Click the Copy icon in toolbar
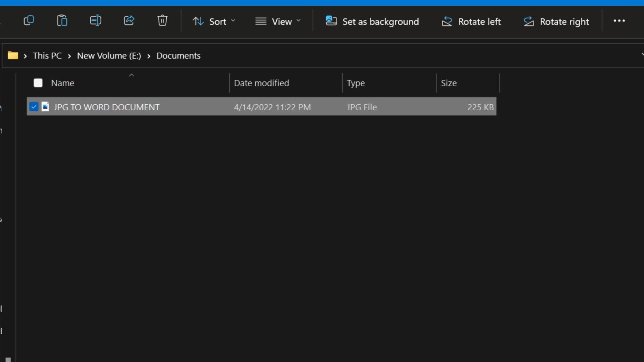This screenshot has height=362, width=644. tap(29, 21)
